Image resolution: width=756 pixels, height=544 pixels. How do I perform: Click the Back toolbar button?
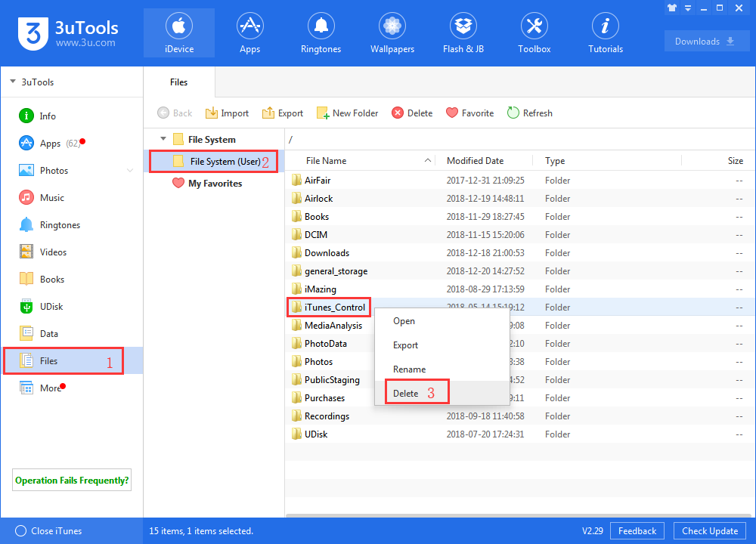pyautogui.click(x=175, y=113)
